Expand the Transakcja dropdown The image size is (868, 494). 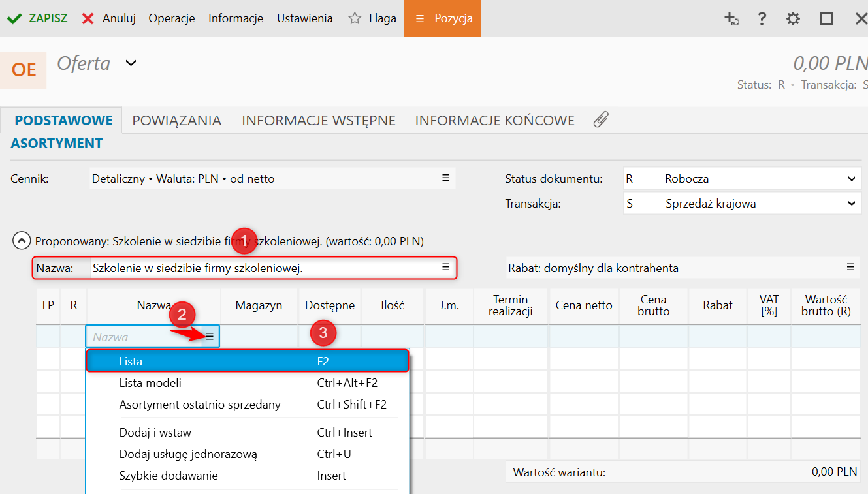pyautogui.click(x=851, y=204)
